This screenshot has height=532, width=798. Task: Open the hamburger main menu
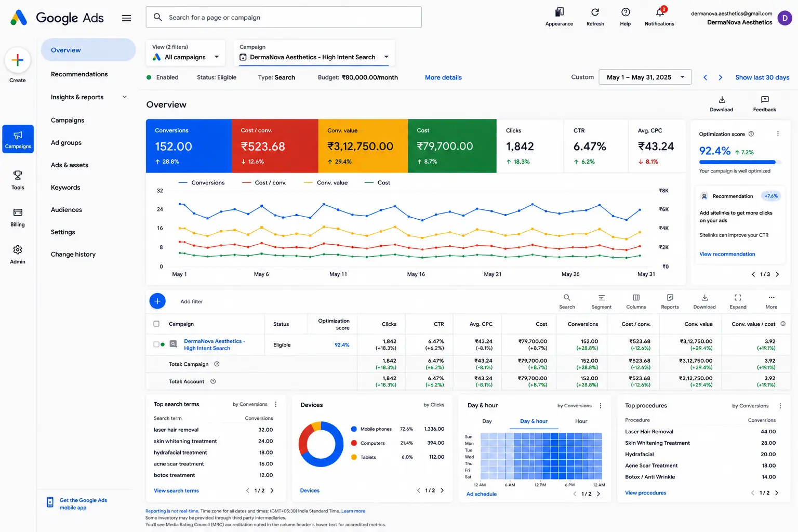(x=126, y=18)
